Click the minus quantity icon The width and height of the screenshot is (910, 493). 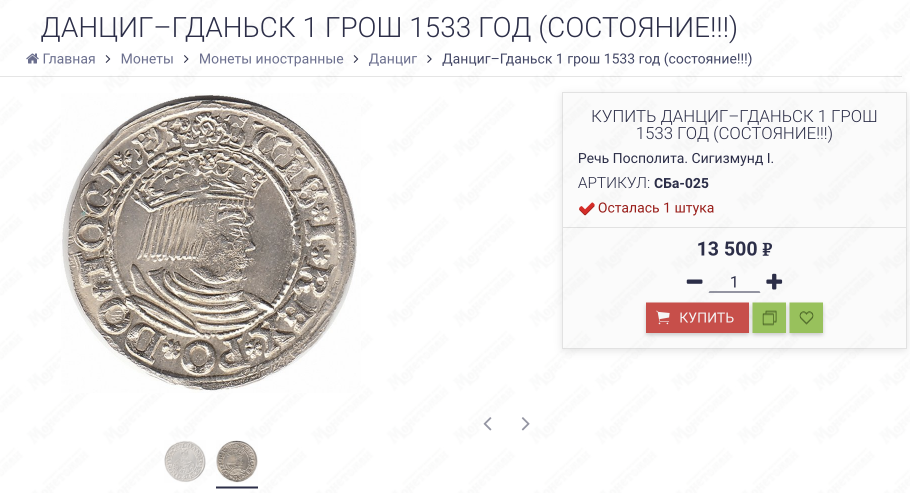pyautogui.click(x=694, y=282)
